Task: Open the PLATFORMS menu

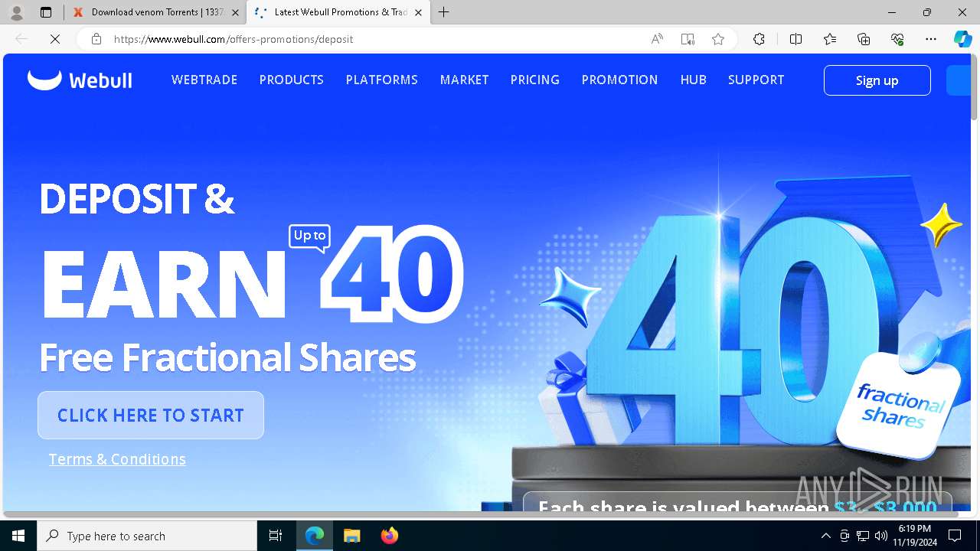Action: pyautogui.click(x=382, y=80)
